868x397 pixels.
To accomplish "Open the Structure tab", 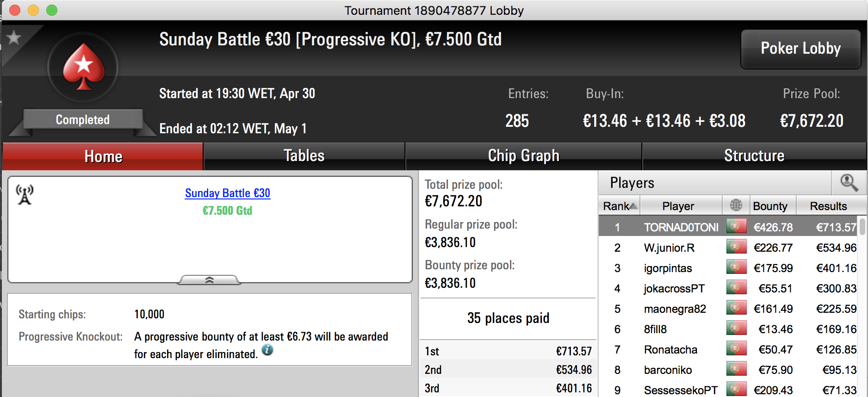I will [x=754, y=156].
